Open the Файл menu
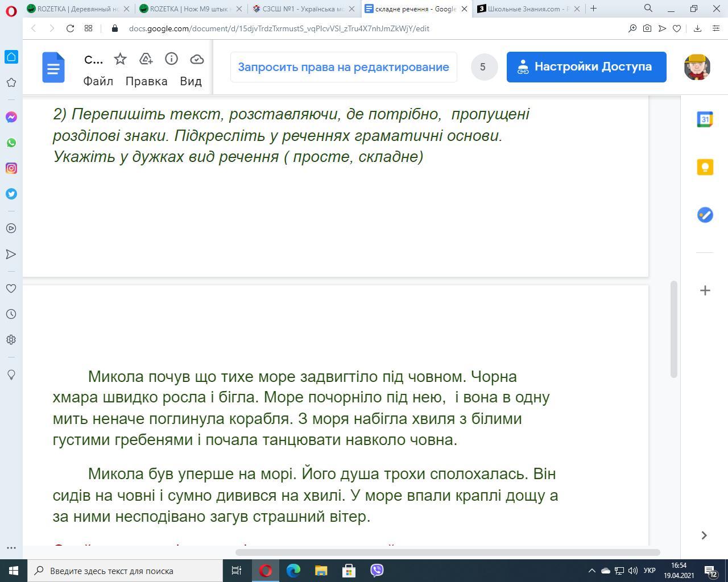The image size is (728, 582). pos(98,81)
